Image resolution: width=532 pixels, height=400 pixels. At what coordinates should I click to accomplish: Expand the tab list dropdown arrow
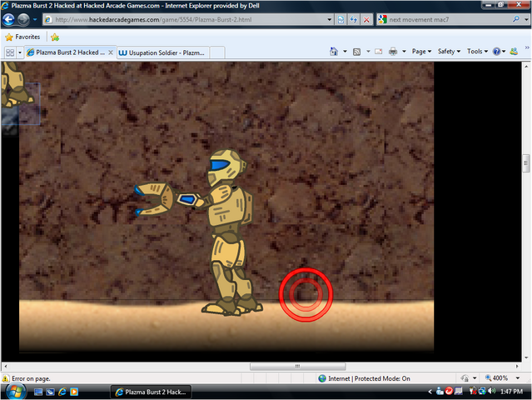(20, 52)
